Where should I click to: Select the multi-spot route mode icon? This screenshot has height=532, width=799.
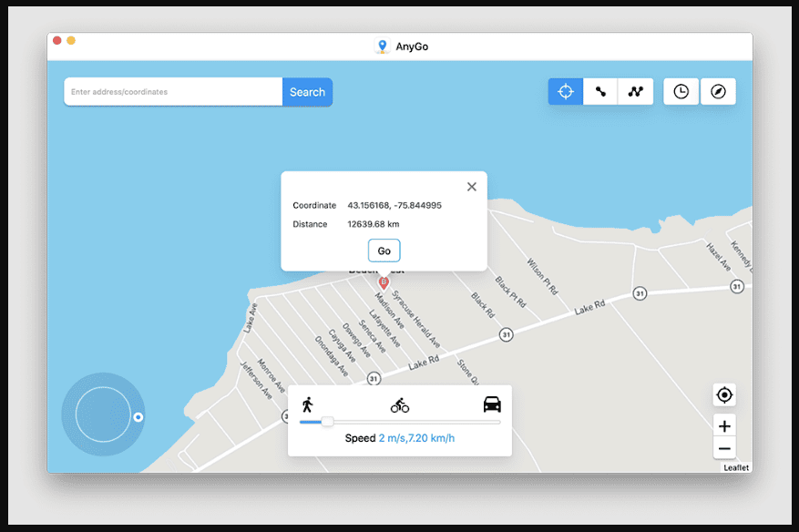tap(635, 92)
